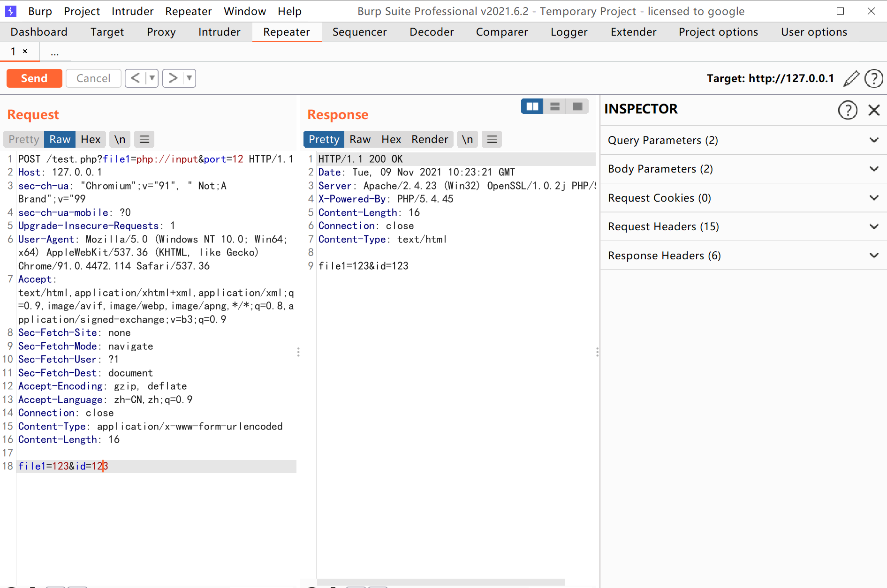Screen dimensions: 887x588
Task: Switch to side-by-side layout view
Action: click(532, 106)
